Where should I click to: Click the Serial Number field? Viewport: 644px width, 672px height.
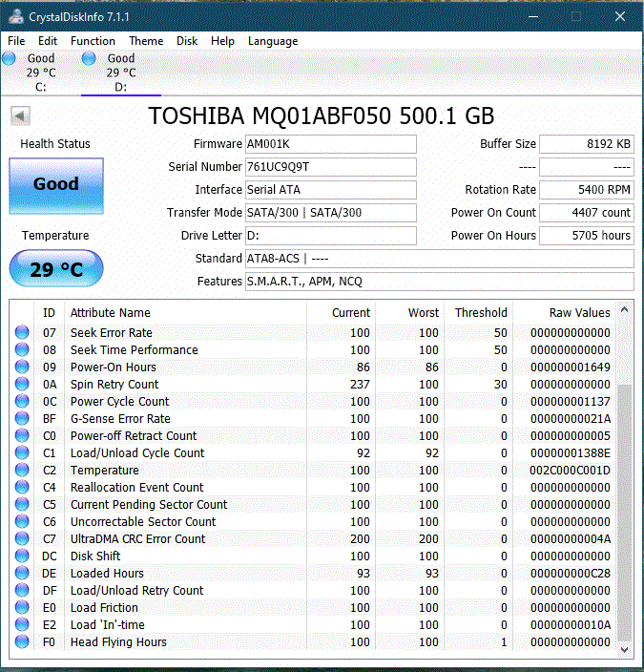pyautogui.click(x=330, y=167)
